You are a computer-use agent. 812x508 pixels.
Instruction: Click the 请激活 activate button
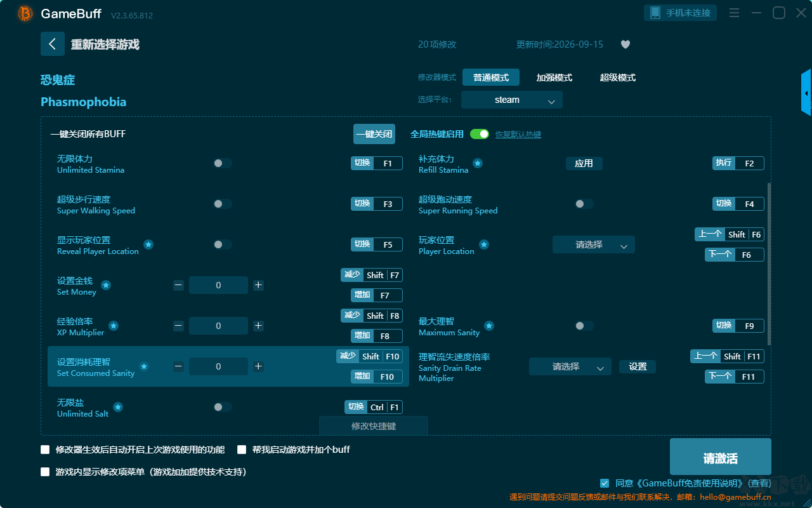(721, 457)
